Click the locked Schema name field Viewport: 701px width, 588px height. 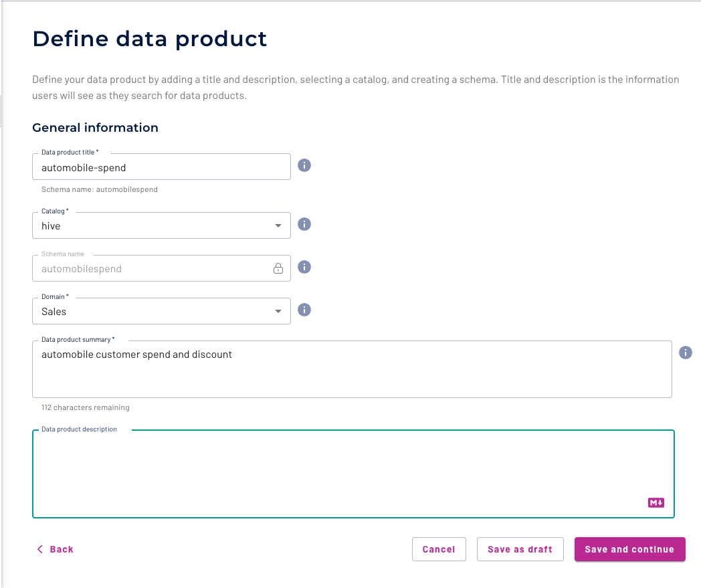coord(151,269)
